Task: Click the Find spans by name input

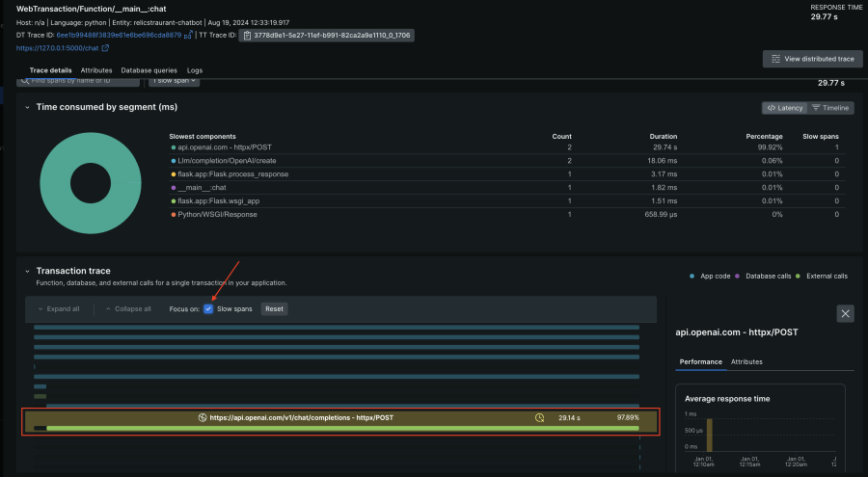Action: point(87,81)
